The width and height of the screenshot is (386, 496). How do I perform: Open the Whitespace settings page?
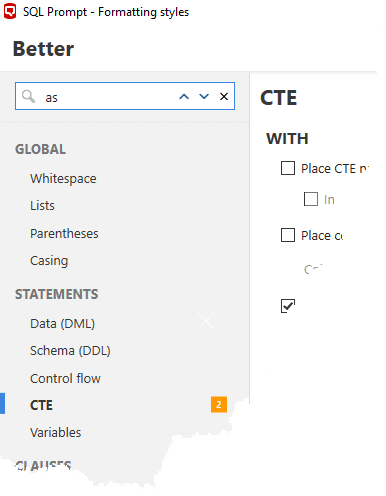63,179
